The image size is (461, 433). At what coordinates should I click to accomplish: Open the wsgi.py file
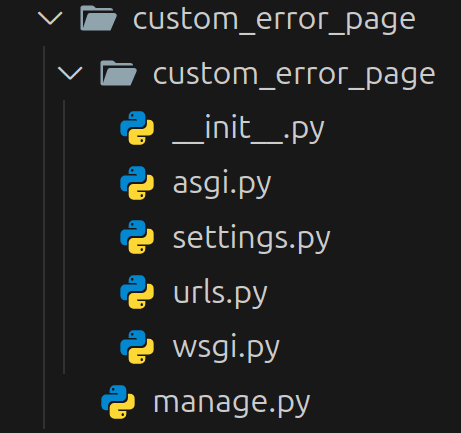(x=226, y=348)
